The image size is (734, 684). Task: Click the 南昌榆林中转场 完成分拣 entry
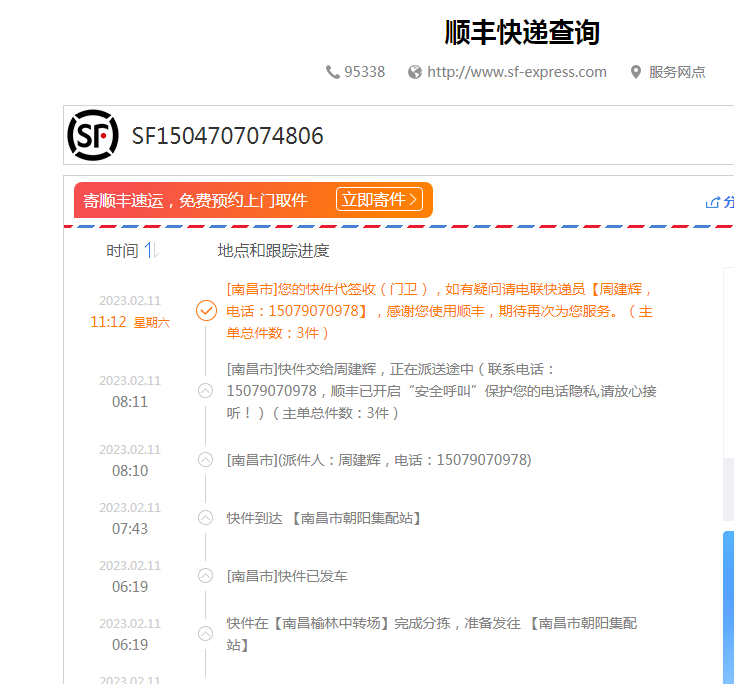[x=432, y=634]
